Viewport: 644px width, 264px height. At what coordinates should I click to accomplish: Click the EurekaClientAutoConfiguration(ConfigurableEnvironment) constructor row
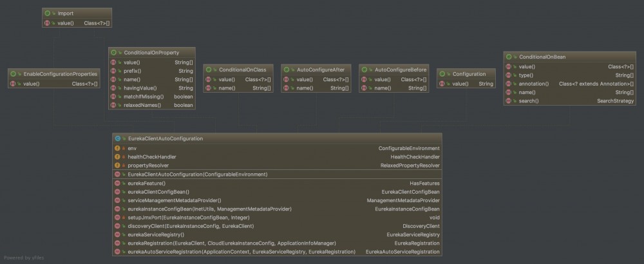pos(277,174)
